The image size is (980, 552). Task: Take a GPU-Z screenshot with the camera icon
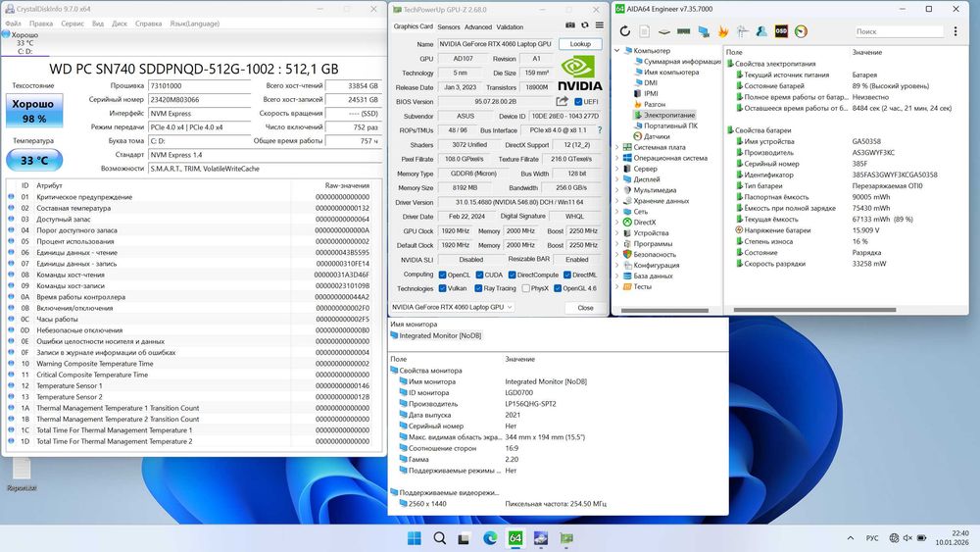(x=570, y=25)
